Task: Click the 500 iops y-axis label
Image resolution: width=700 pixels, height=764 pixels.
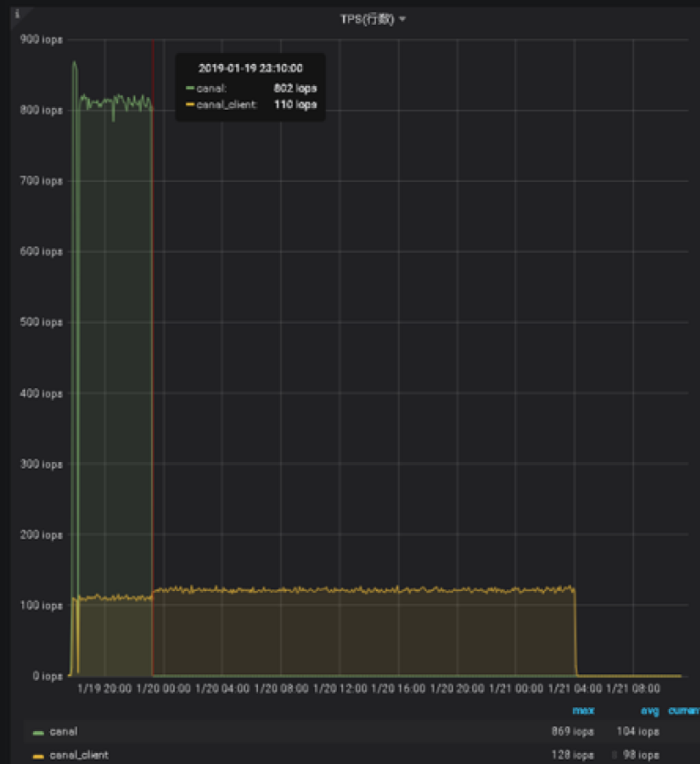Action: (40, 322)
